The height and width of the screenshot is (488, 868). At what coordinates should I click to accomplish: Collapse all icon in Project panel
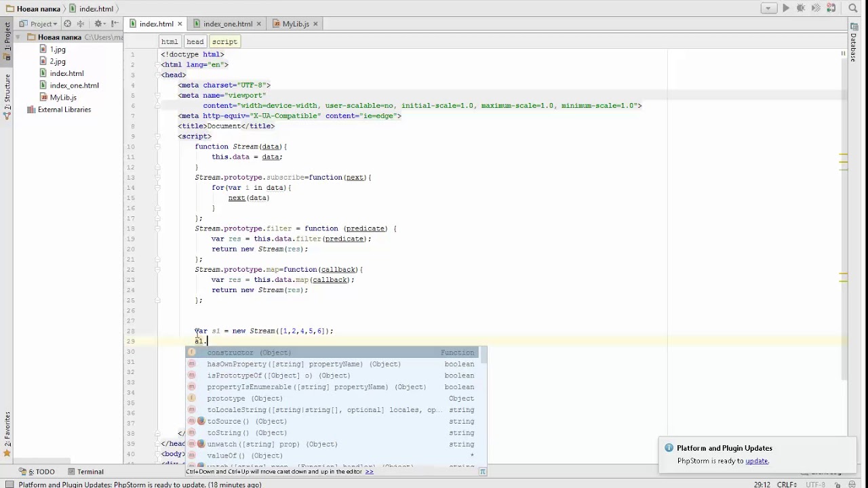[x=80, y=24]
